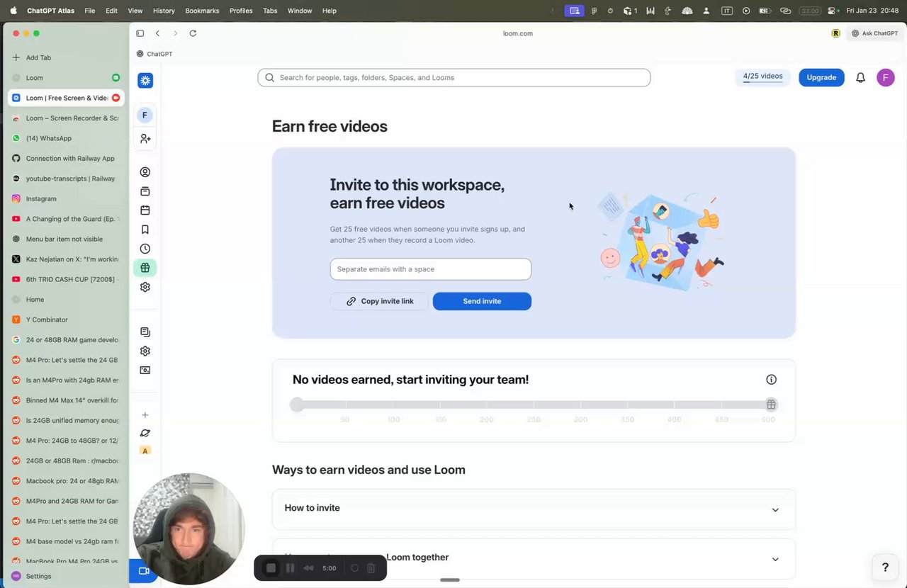907x588 pixels.
Task: Click the Send invite button
Action: (482, 301)
